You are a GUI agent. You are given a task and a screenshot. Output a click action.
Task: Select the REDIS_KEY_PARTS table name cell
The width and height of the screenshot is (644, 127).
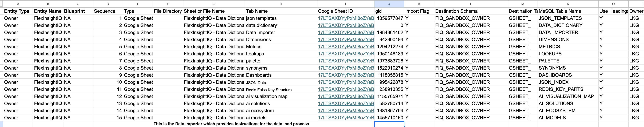coord(568,89)
